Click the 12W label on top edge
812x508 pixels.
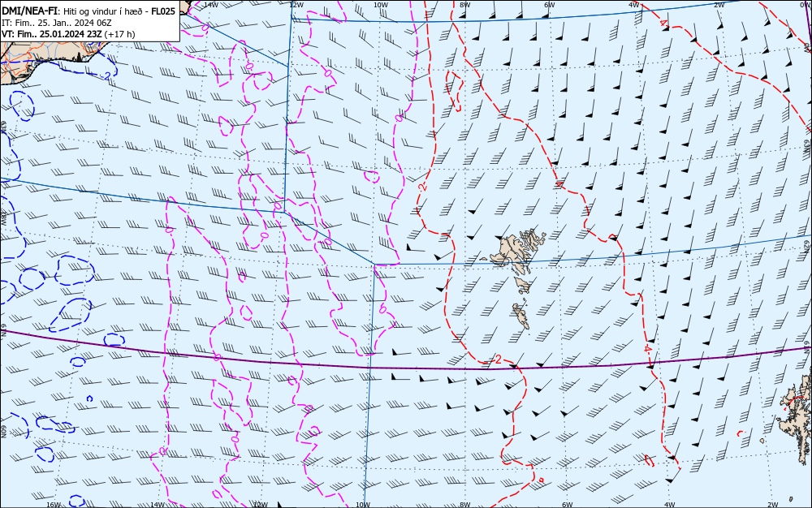pos(296,4)
